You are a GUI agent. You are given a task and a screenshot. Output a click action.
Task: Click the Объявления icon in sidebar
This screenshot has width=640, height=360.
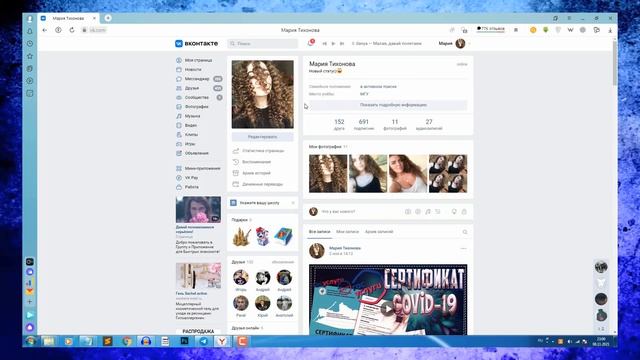[179, 153]
